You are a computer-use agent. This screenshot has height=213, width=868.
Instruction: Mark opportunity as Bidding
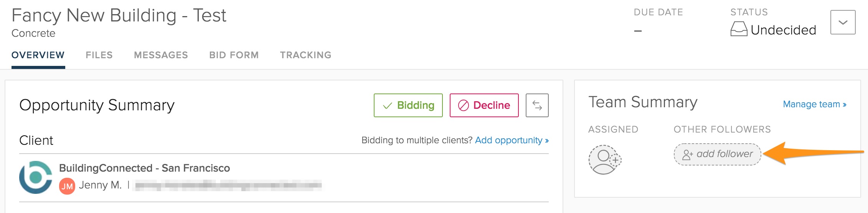[x=408, y=105]
